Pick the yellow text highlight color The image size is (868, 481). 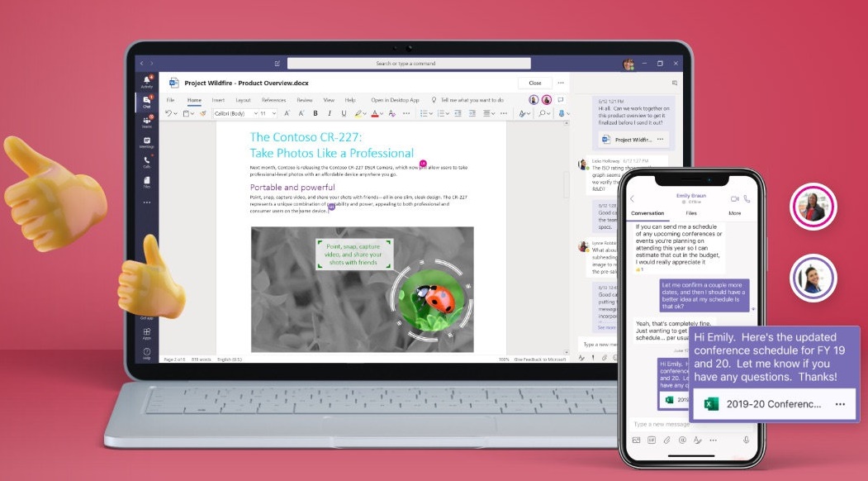pos(358,113)
